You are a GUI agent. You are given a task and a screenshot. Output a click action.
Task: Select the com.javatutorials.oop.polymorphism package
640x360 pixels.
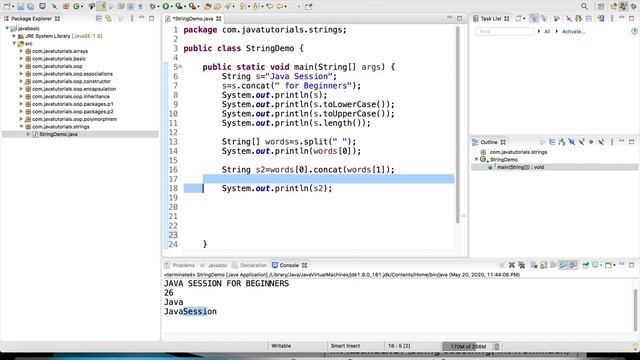74,119
